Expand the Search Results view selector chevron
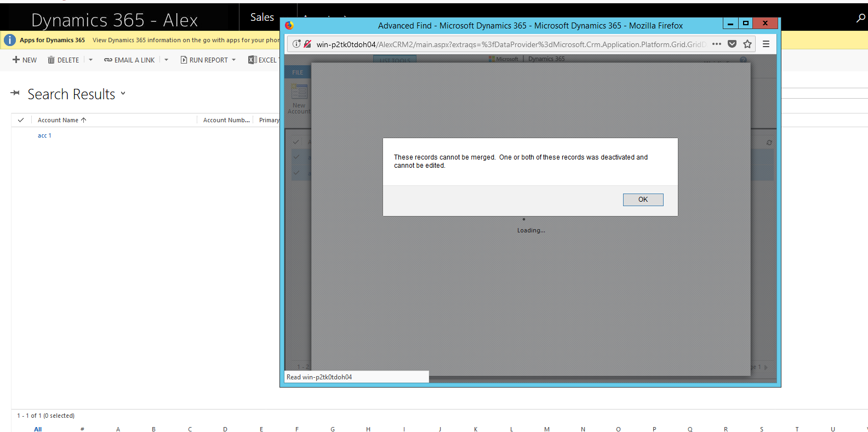The width and height of the screenshot is (868, 432). (x=123, y=94)
